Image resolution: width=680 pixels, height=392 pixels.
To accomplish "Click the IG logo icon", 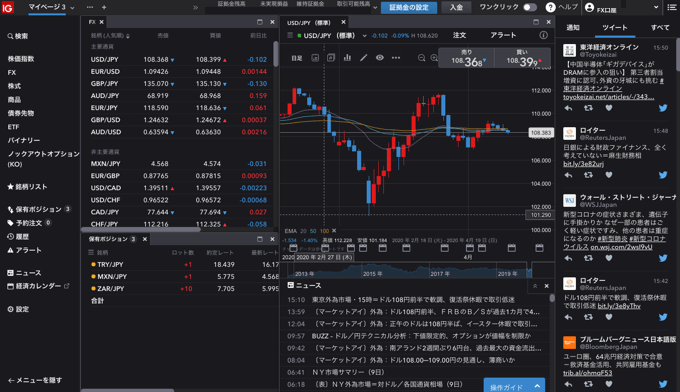I will (8, 7).
